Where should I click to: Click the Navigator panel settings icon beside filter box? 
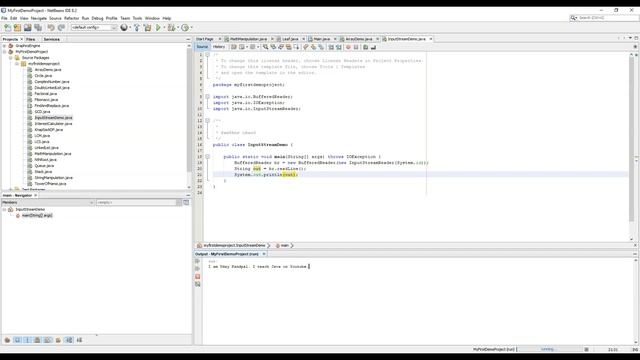[186, 202]
